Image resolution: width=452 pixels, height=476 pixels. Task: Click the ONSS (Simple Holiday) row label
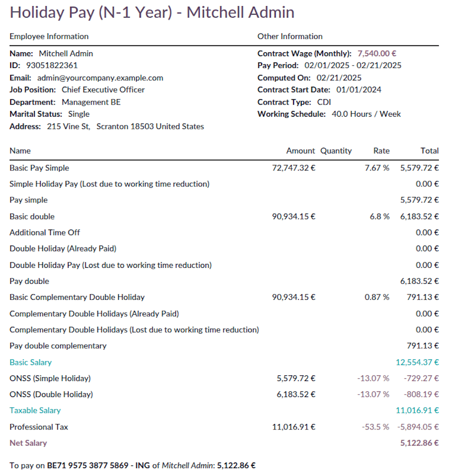(x=50, y=378)
